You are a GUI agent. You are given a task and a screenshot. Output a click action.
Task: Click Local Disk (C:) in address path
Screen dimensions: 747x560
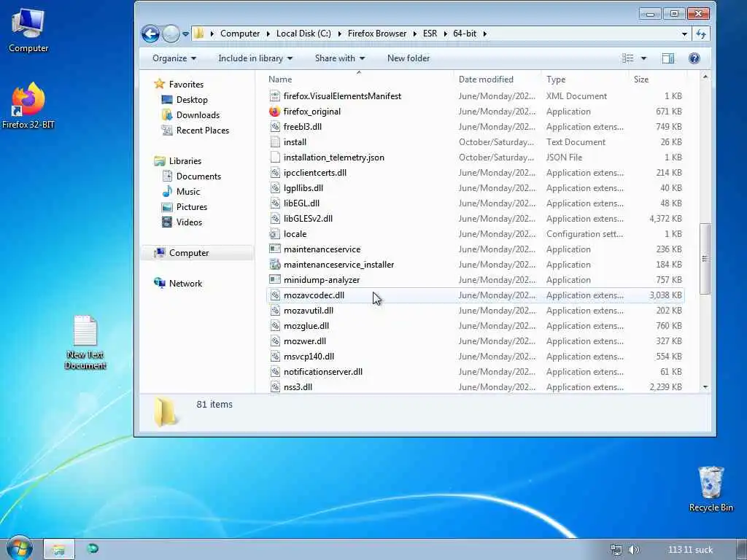[303, 34]
